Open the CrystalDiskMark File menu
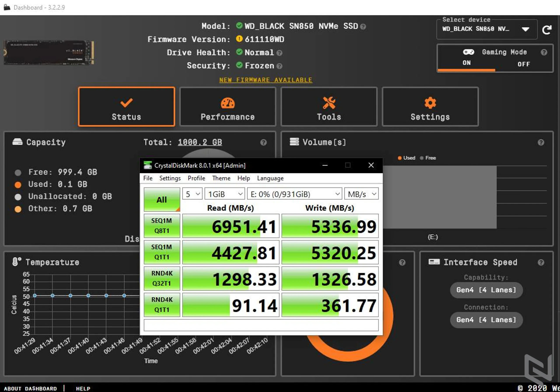Image resolution: width=560 pixels, height=392 pixels. 148,178
